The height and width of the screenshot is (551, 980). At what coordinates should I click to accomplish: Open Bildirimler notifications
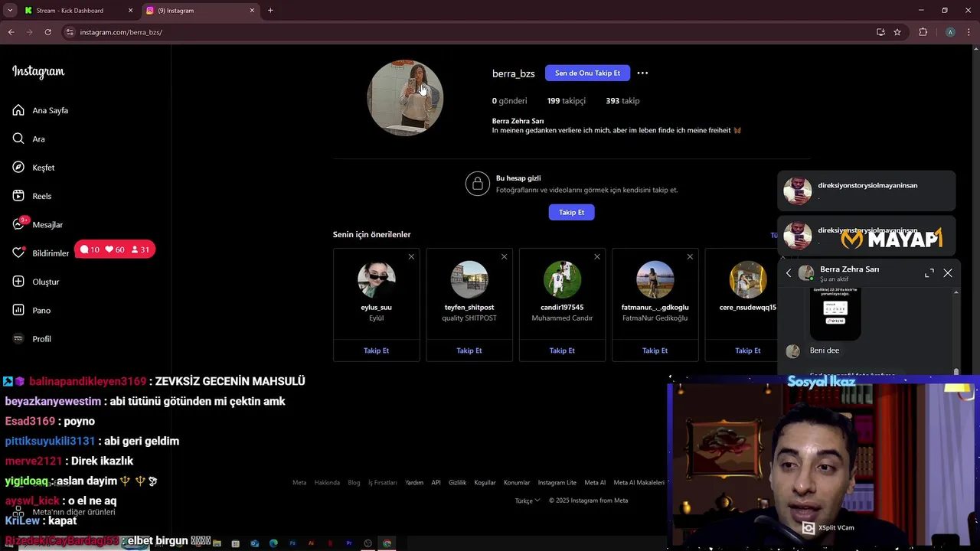click(x=41, y=253)
